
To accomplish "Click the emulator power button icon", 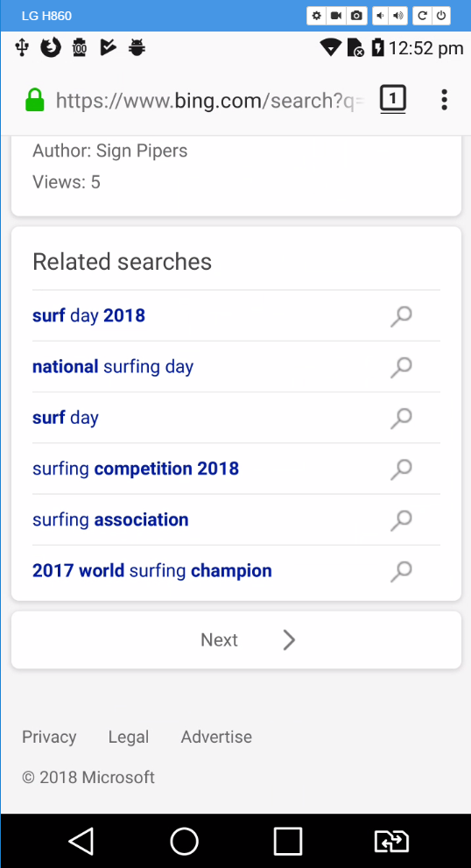I will point(441,16).
